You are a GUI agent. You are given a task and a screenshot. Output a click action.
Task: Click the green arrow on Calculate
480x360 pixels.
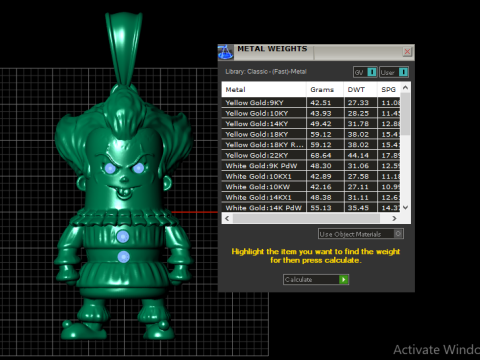pos(344,279)
